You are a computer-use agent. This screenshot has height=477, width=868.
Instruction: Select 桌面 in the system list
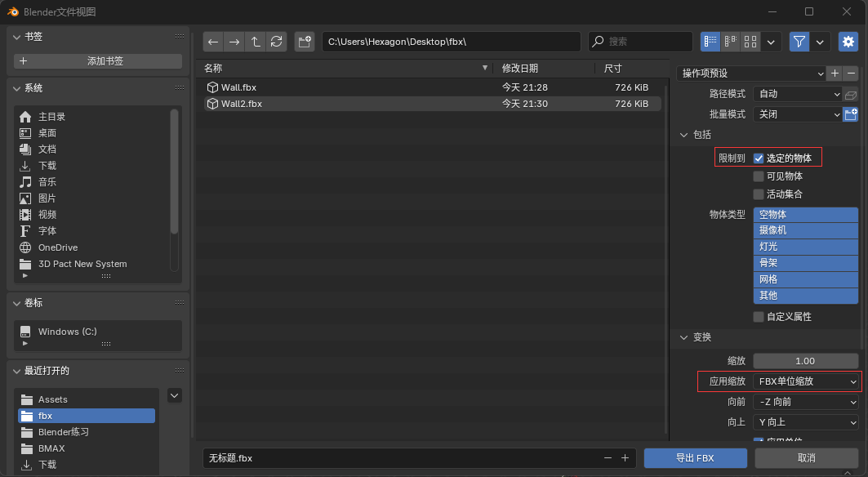(x=47, y=133)
